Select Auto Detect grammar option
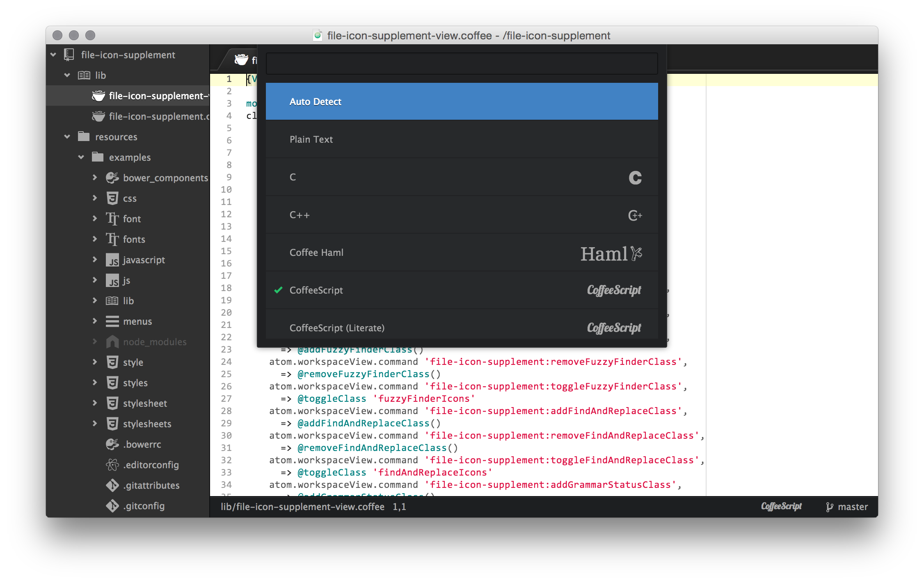This screenshot has height=583, width=924. pyautogui.click(x=315, y=102)
